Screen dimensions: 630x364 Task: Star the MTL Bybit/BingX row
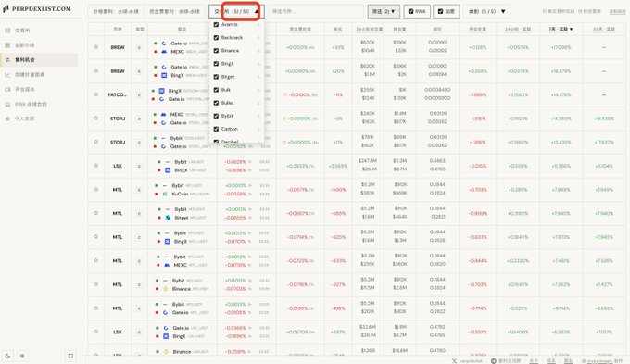click(96, 236)
